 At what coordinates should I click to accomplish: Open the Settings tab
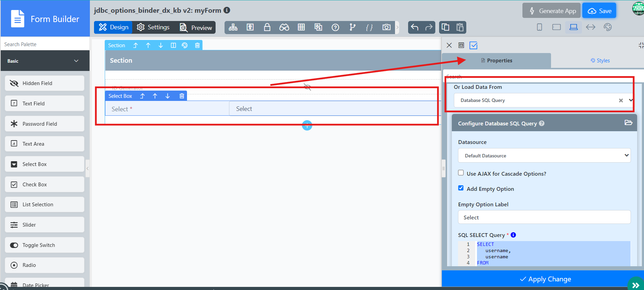tap(153, 27)
